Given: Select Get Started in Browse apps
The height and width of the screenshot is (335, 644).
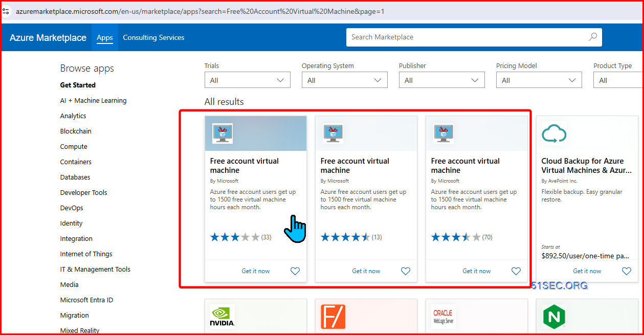Looking at the screenshot, I should pos(78,85).
